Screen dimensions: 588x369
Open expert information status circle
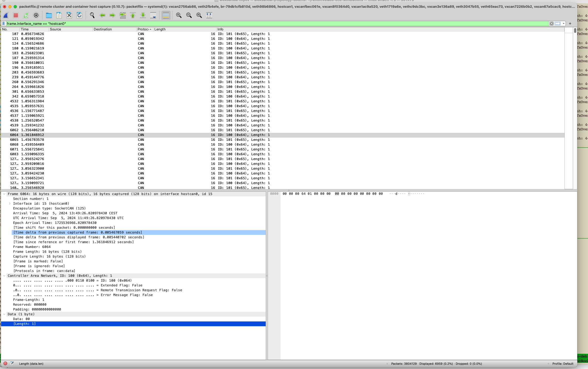(x=5, y=363)
